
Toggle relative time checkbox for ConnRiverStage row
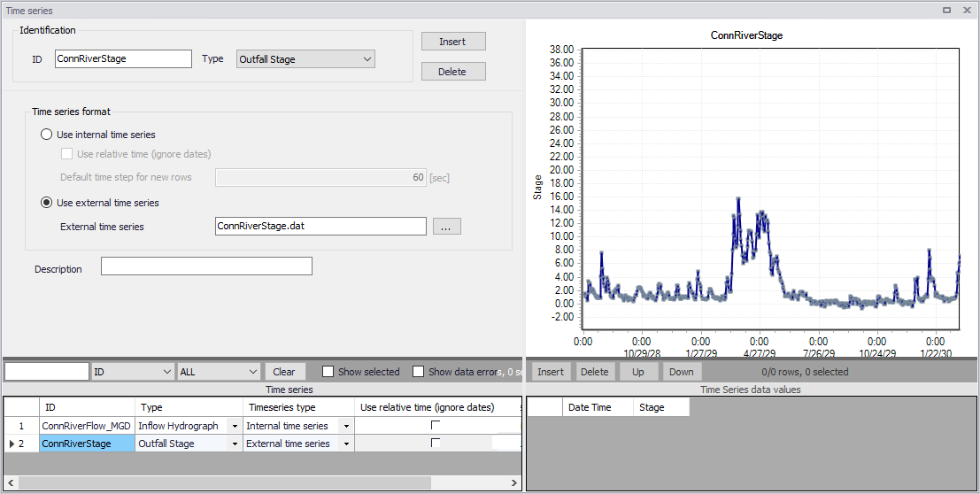click(x=436, y=443)
